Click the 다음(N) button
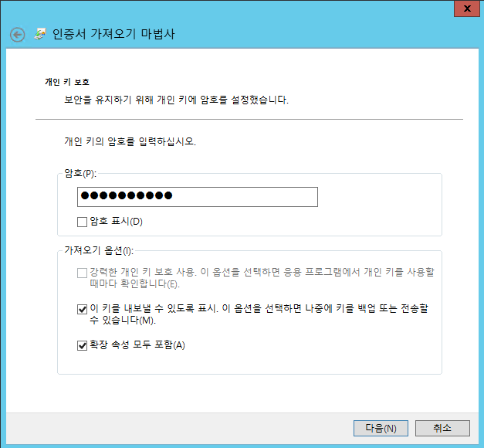 [x=381, y=428]
